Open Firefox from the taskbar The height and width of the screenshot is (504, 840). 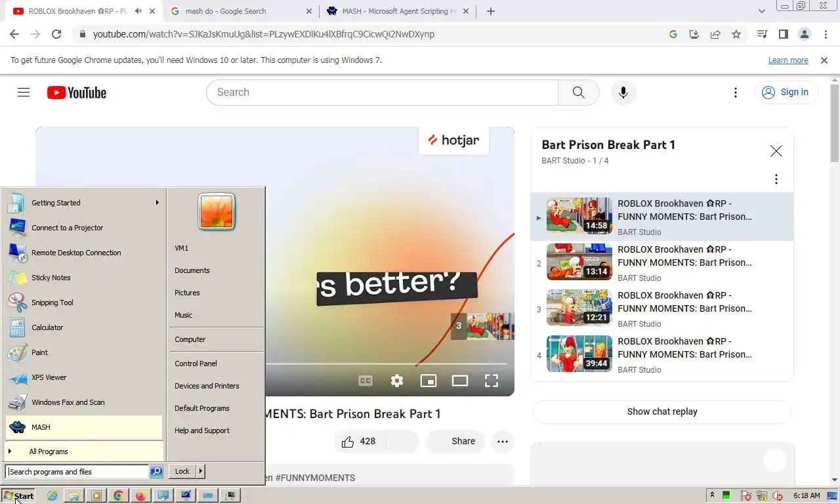[140, 495]
